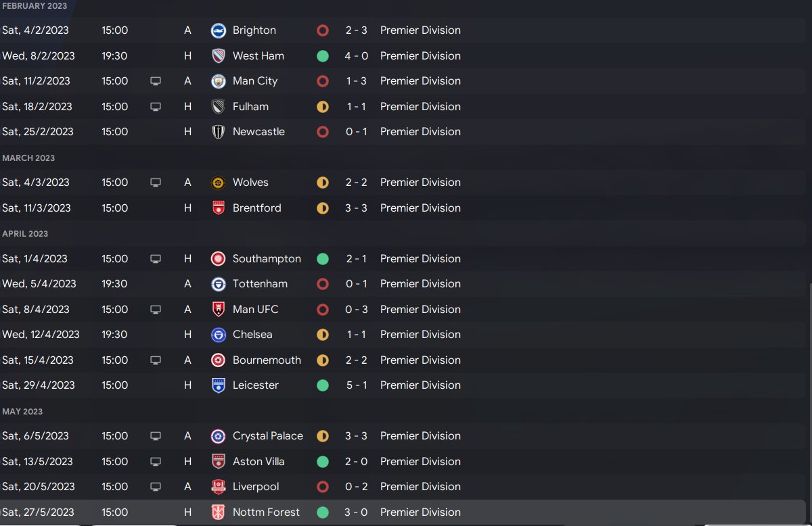Click the Leicester club badge
The width and height of the screenshot is (812, 526).
click(x=218, y=385)
